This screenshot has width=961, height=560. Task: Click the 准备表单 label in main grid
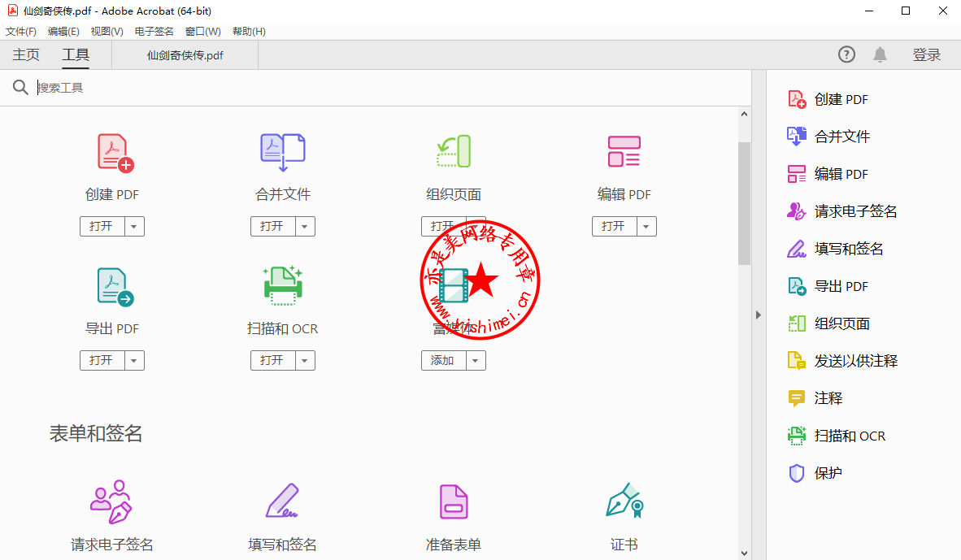[454, 545]
